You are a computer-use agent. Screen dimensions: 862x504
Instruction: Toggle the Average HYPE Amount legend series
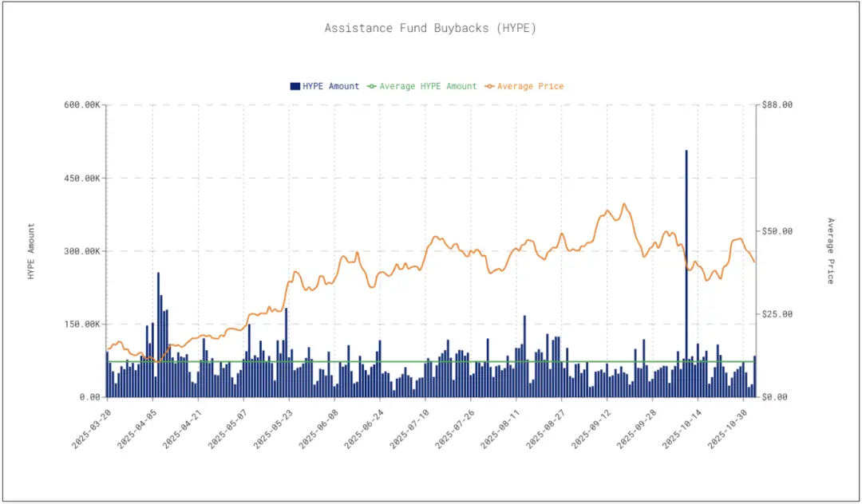pos(427,86)
